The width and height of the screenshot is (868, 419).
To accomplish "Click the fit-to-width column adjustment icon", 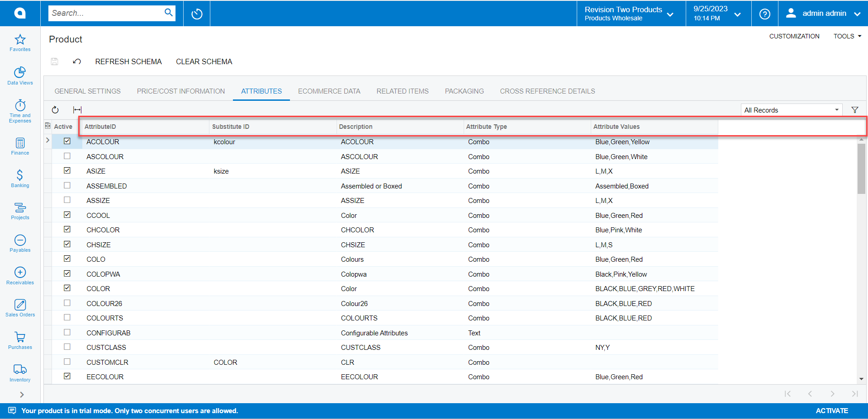I will click(x=77, y=109).
